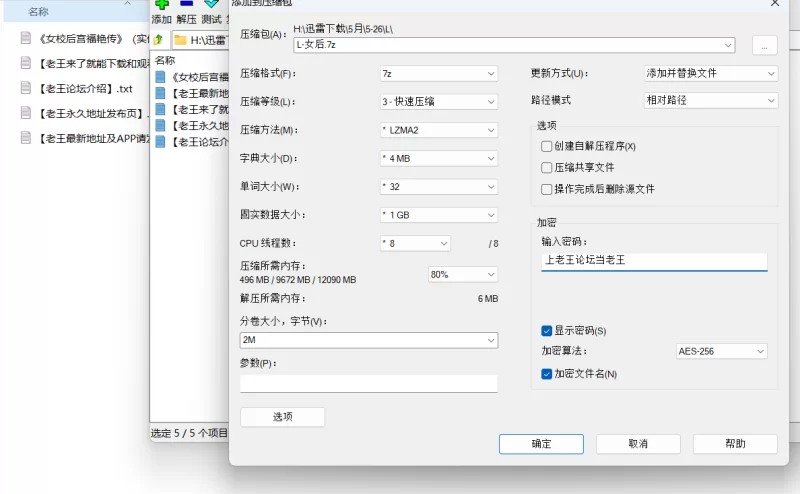Click the 取消 button
The height and width of the screenshot is (494, 800).
pos(638,444)
